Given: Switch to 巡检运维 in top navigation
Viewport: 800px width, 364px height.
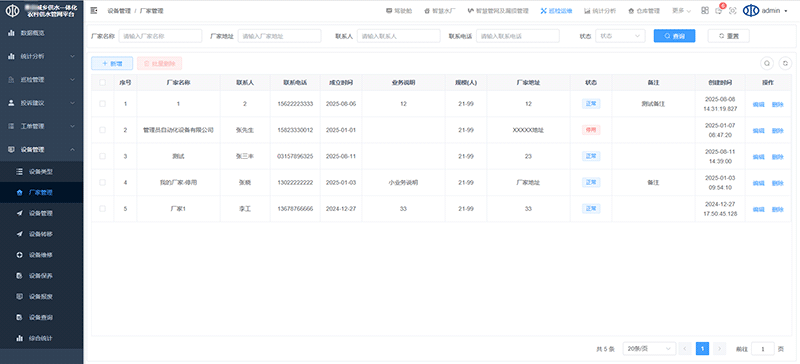Looking at the screenshot, I should click(x=556, y=10).
